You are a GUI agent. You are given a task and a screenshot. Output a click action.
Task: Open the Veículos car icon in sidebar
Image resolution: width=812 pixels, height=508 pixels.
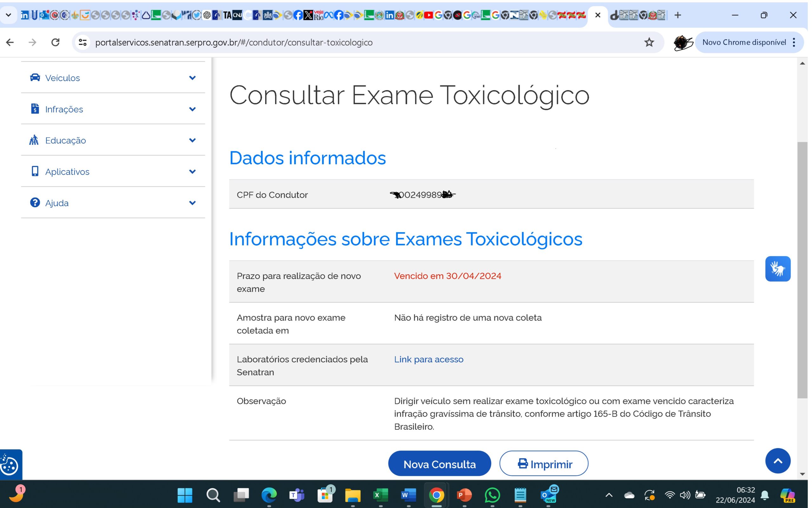coord(35,77)
